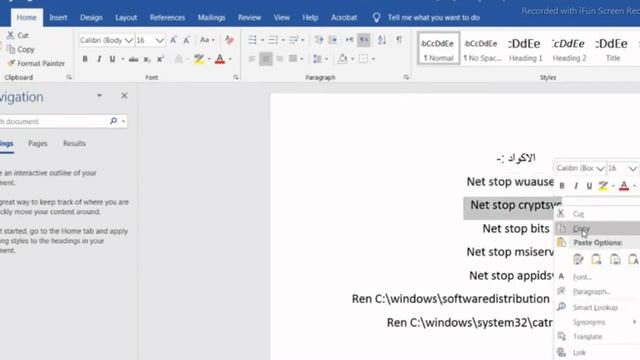640x360 pixels.
Task: Open the References ribbon tab
Action: pos(167,18)
